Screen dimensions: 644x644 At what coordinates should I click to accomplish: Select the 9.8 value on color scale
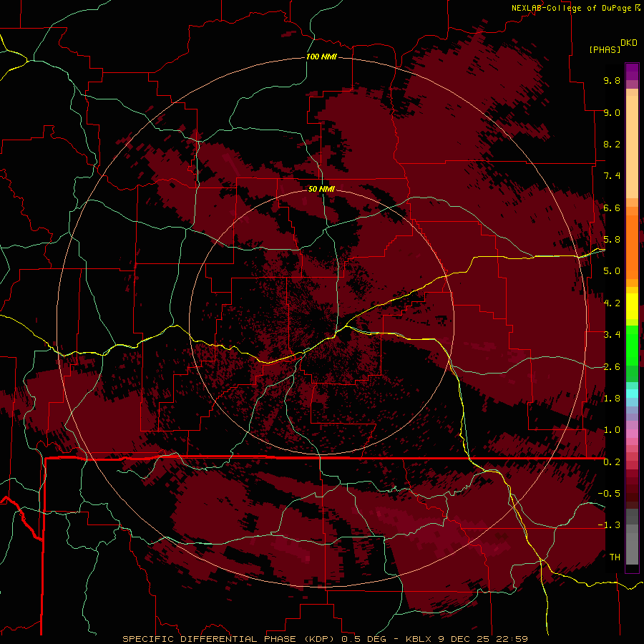point(612,80)
